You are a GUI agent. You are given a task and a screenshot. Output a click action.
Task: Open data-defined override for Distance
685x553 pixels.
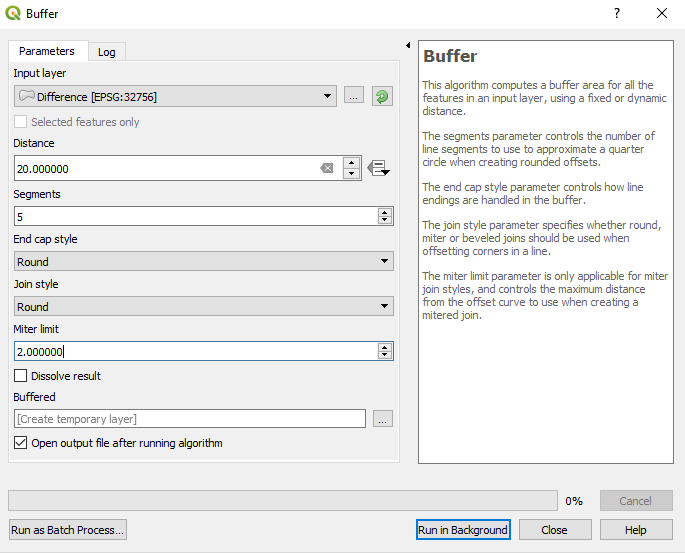coord(378,168)
